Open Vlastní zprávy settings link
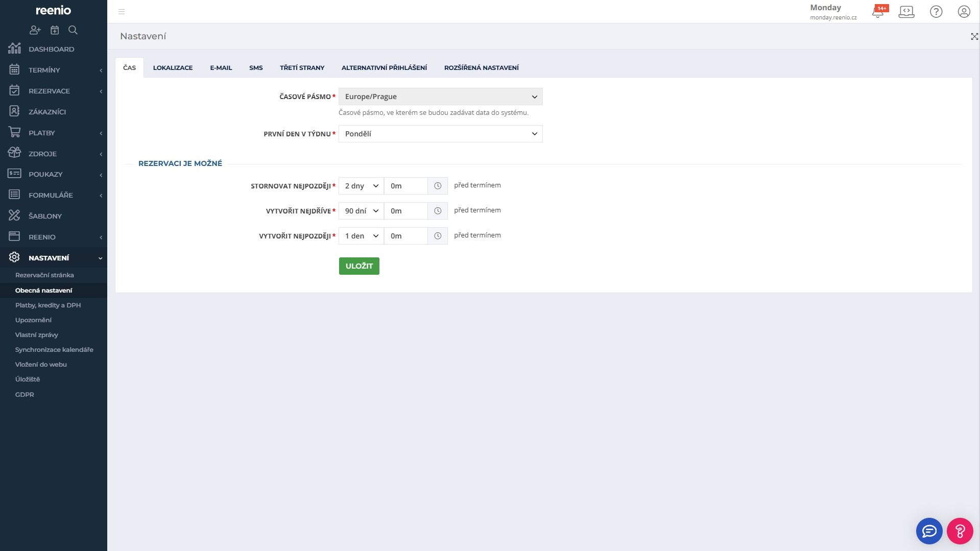Screen dimensions: 980x551 (36, 335)
